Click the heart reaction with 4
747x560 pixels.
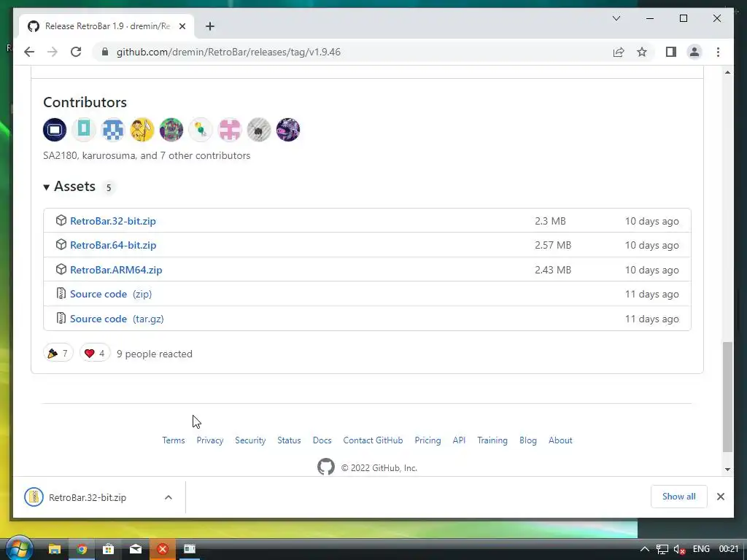(95, 354)
